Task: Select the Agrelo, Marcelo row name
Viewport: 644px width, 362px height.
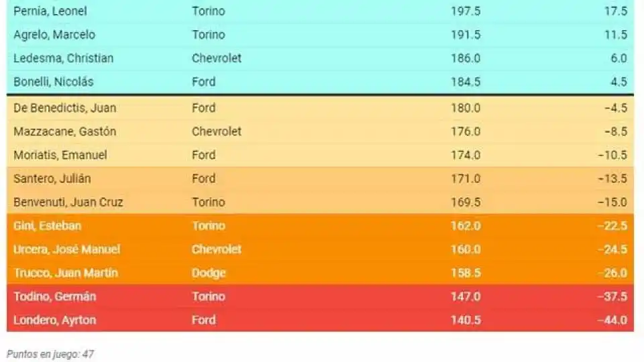Action: click(54, 35)
